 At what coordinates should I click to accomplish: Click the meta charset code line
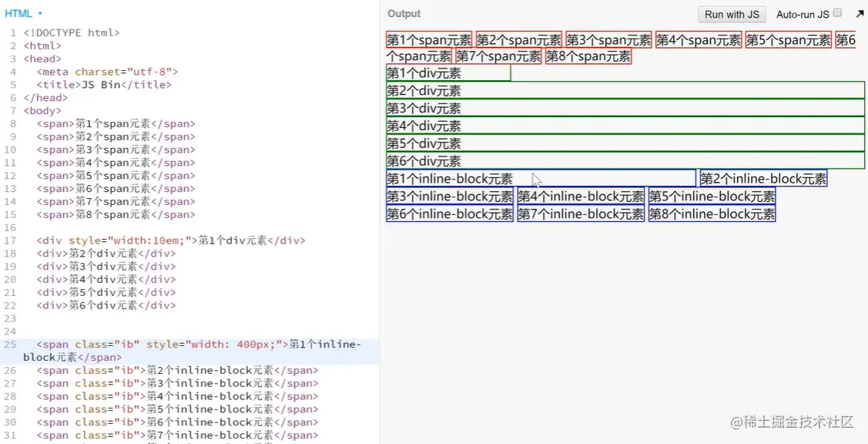pyautogui.click(x=107, y=72)
